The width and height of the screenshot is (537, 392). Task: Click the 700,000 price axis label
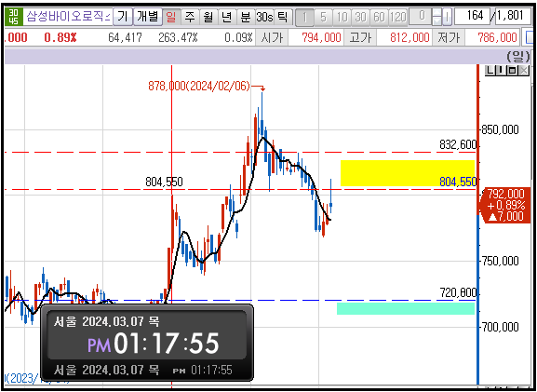pos(501,327)
